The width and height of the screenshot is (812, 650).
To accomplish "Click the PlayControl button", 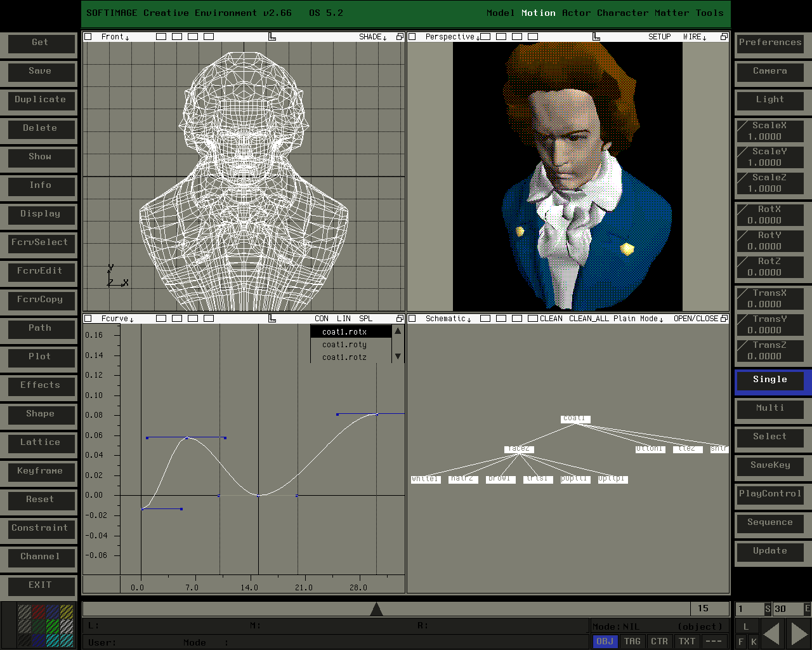I will (x=770, y=494).
